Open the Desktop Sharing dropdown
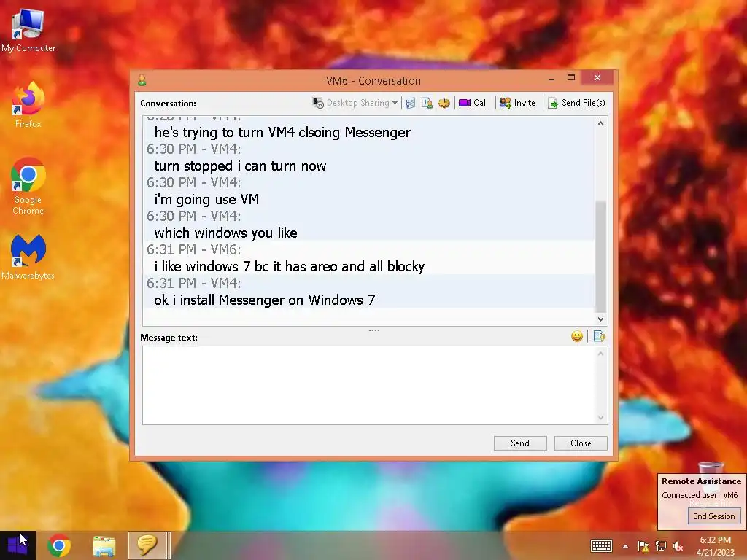The width and height of the screenshot is (747, 560). pos(355,103)
